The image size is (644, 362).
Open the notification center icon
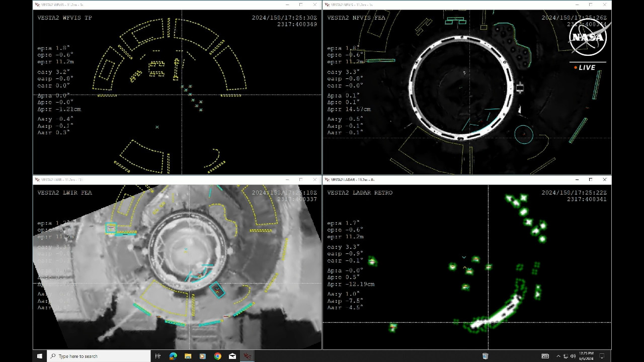pyautogui.click(x=602, y=356)
